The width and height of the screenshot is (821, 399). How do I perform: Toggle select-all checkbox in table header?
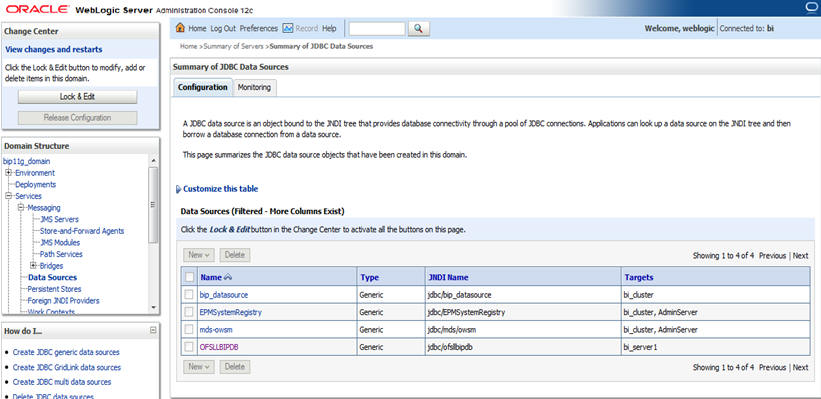189,278
